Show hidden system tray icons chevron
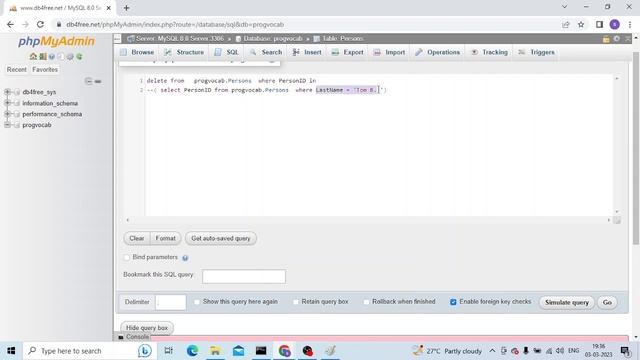 tap(492, 351)
